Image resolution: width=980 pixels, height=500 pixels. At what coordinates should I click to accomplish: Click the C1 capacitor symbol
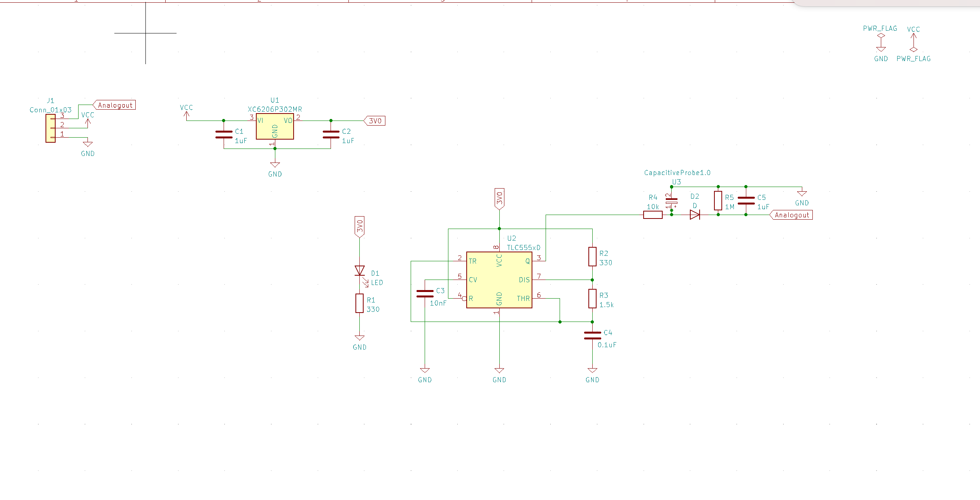pyautogui.click(x=224, y=135)
